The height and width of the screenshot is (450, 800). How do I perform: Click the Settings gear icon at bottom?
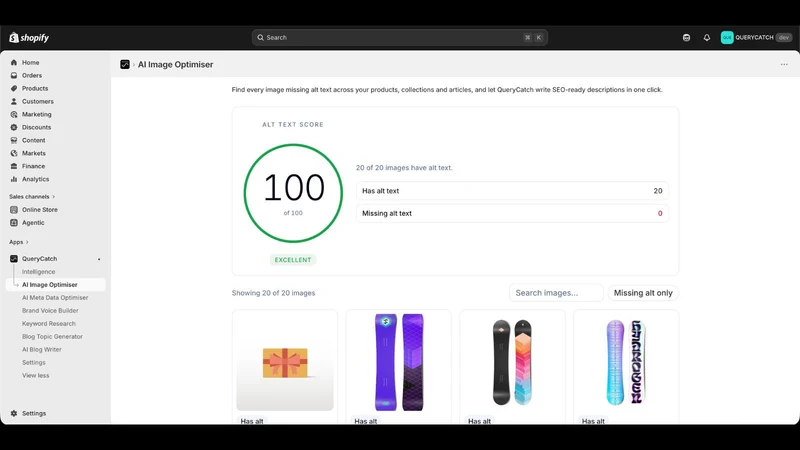[x=14, y=413]
